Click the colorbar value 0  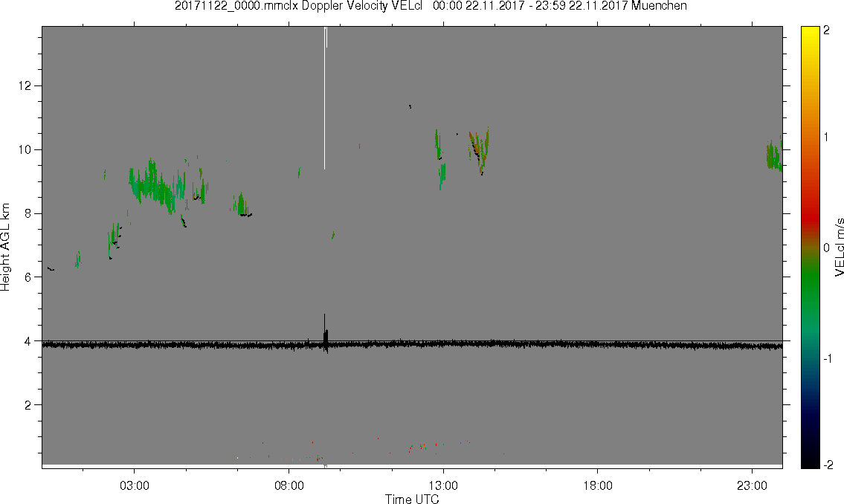(827, 248)
